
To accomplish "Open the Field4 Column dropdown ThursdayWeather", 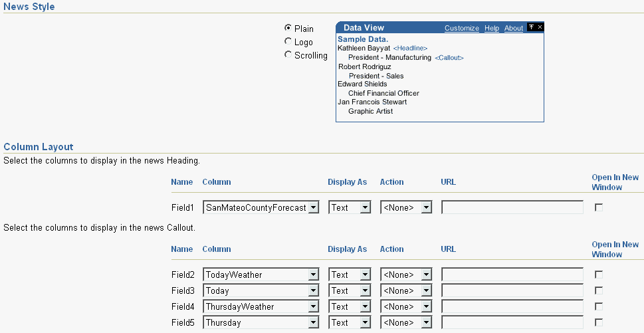I will click(x=261, y=306).
